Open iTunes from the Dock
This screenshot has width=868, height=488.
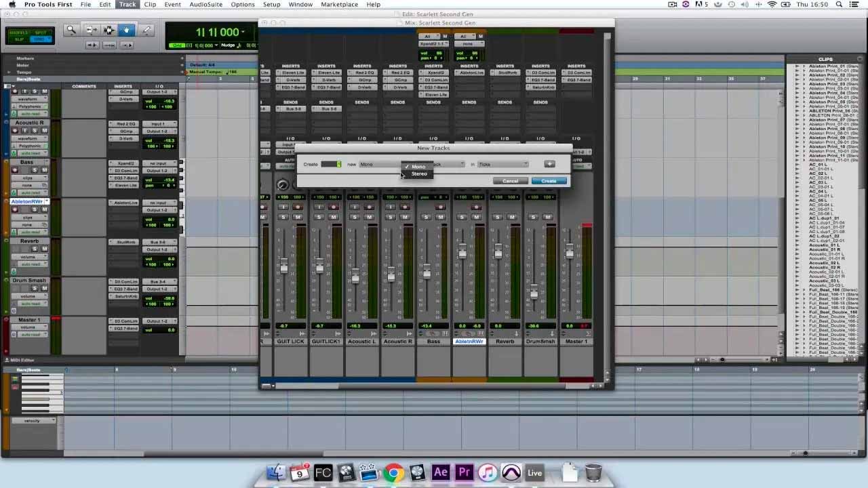pos(488,472)
